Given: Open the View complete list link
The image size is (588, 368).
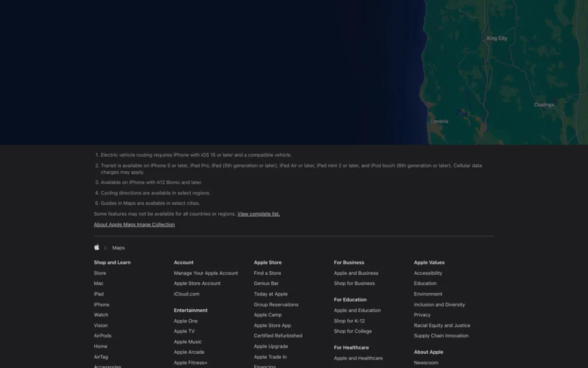Looking at the screenshot, I should (258, 214).
